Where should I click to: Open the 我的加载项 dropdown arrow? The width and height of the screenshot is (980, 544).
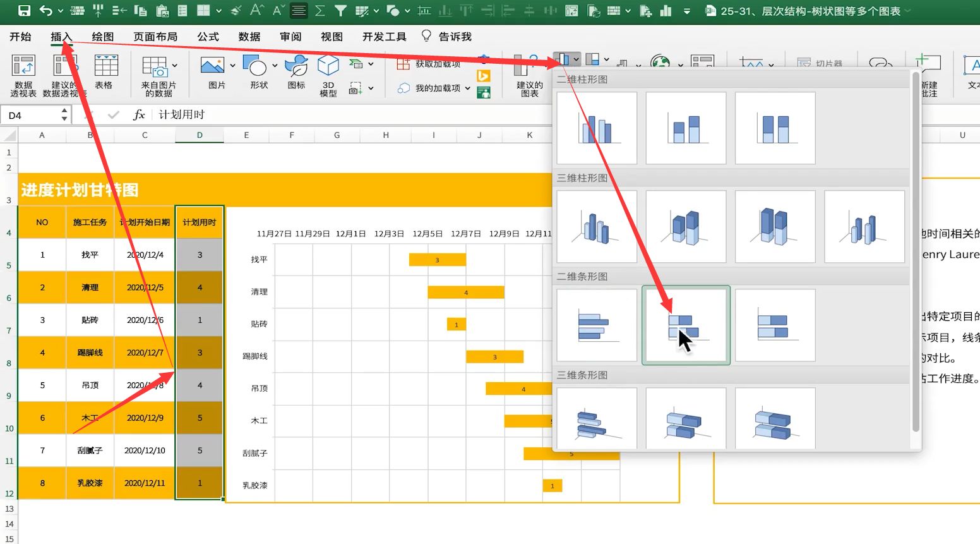(x=468, y=88)
